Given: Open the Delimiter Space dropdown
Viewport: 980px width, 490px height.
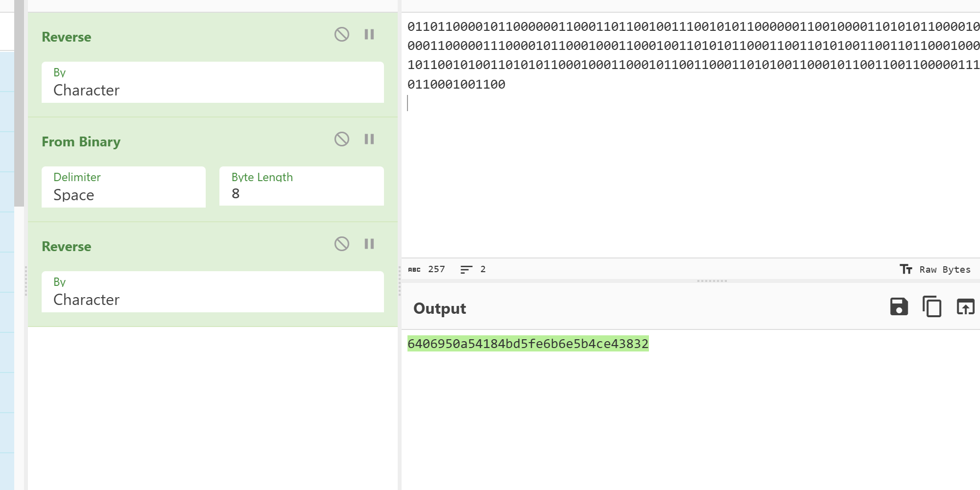Looking at the screenshot, I should click(123, 187).
